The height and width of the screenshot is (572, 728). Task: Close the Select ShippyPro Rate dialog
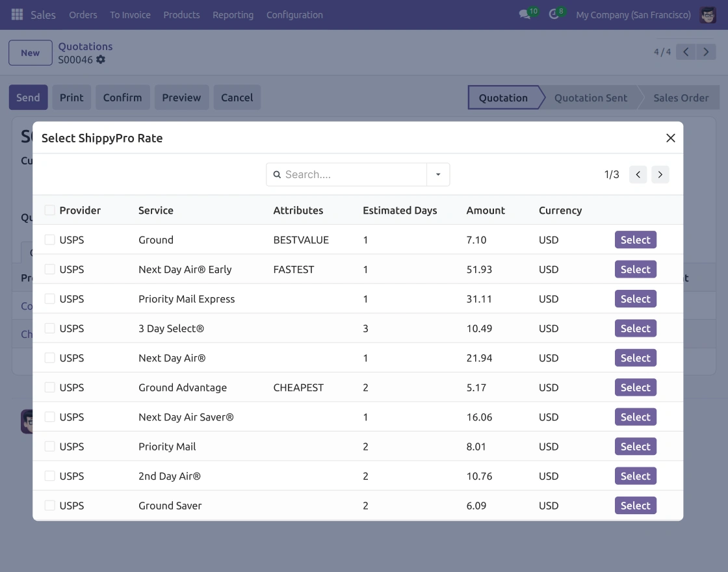670,138
